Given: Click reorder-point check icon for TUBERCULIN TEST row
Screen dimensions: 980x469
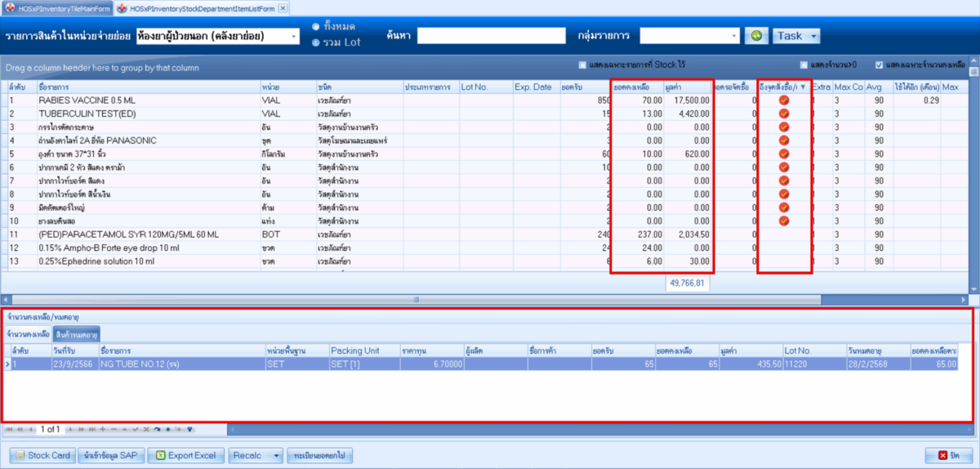Looking at the screenshot, I should (x=784, y=114).
